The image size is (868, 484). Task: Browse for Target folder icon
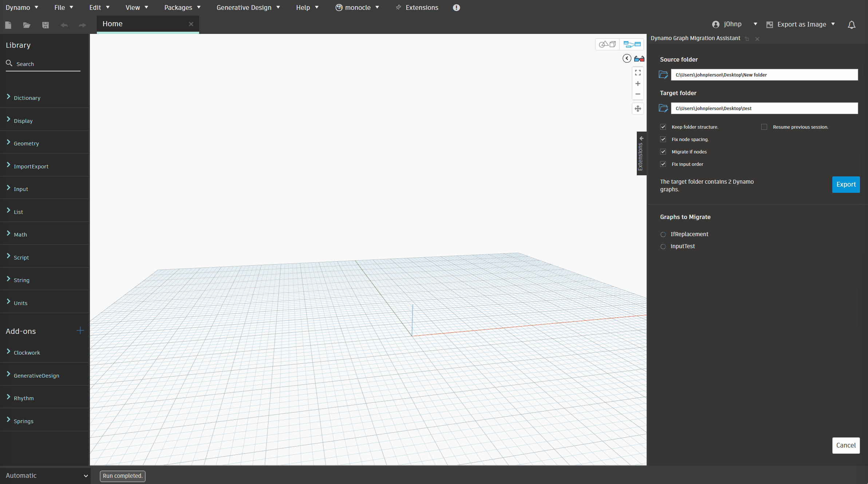tap(663, 108)
